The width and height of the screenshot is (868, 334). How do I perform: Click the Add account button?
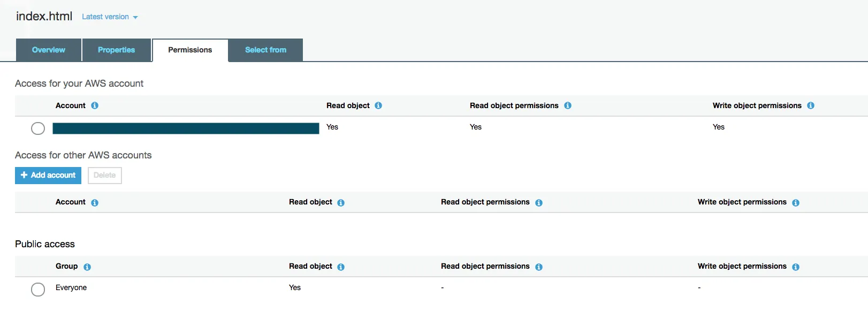coord(48,176)
